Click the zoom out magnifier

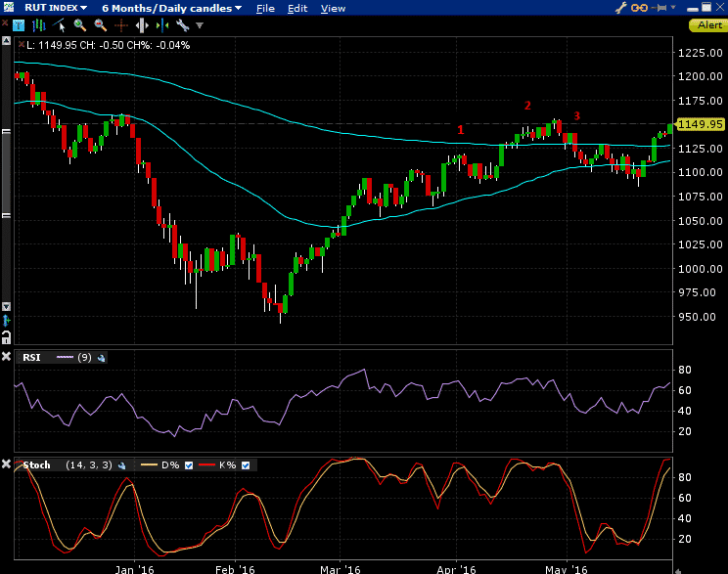100,25
